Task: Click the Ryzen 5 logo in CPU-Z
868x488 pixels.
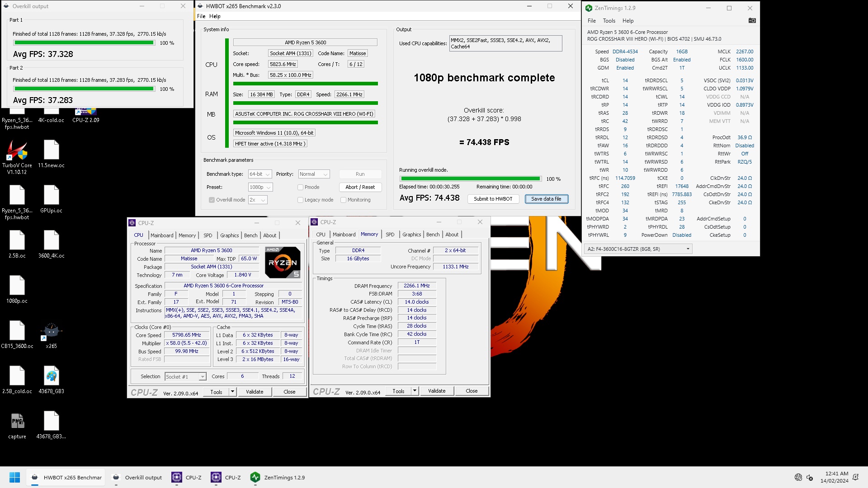Action: click(283, 262)
